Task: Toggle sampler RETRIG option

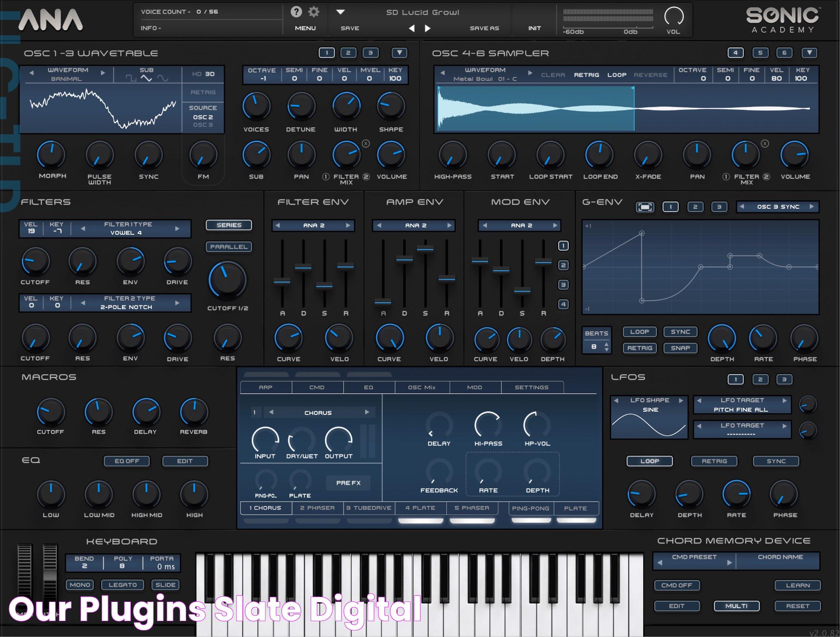Action: click(586, 75)
